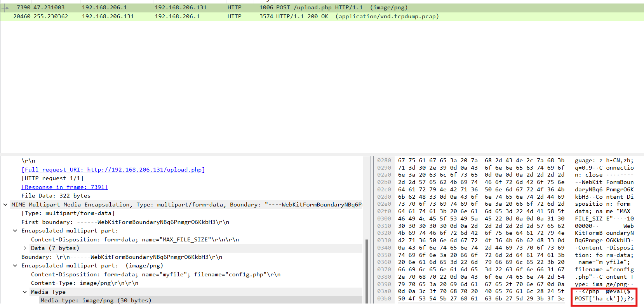644x307 pixels.
Task: Click ASCII text "--WebKit FormBoun"
Action: 604,182
